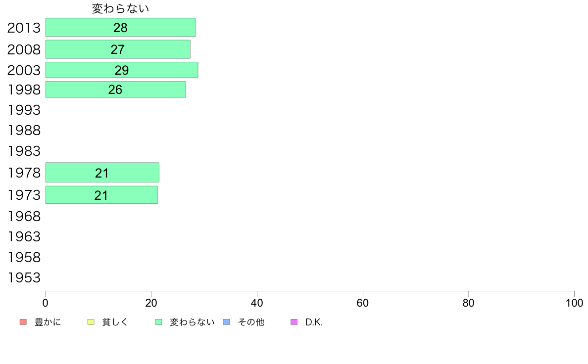Screen dimensions: 588x364
Task: Click the magenta D.K. legend swatch
Action: [294, 322]
